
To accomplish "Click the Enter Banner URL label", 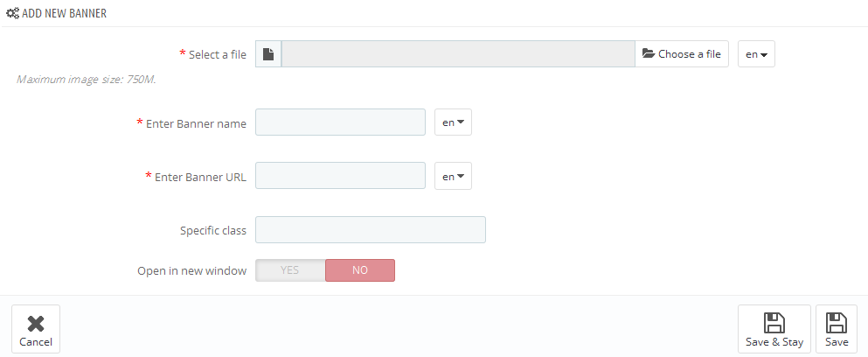I will (x=200, y=178).
